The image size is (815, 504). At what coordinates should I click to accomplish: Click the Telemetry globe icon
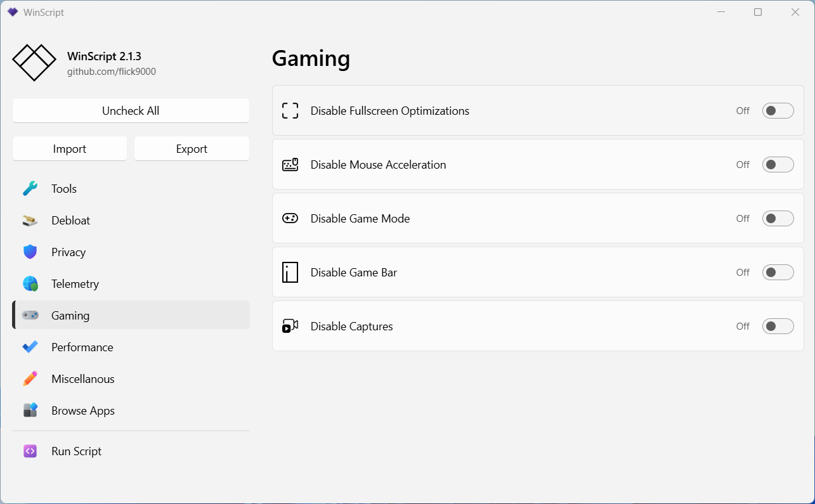(30, 284)
